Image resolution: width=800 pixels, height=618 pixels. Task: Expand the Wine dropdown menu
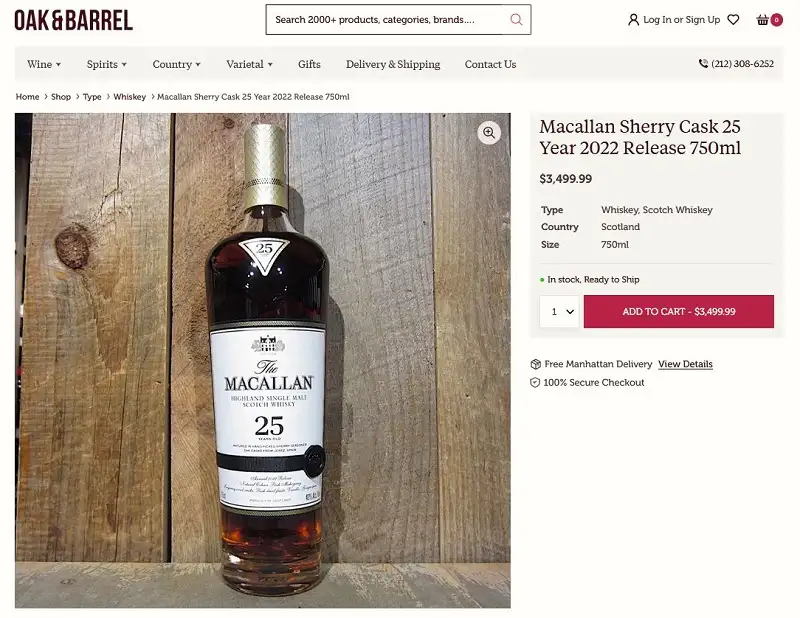[x=43, y=64]
